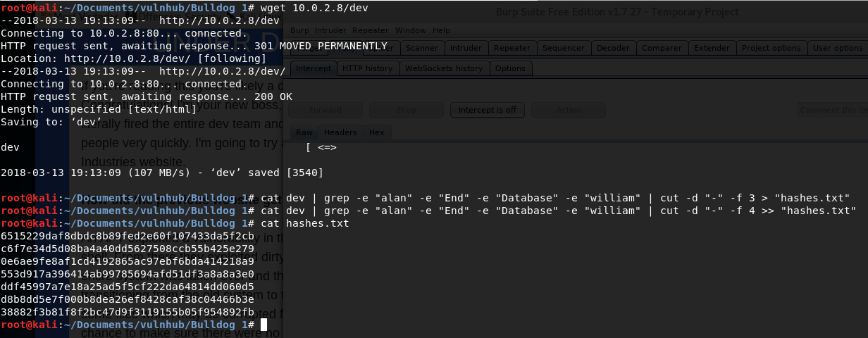Screen dimensions: 868x338
Task: Switch to the Comparer tab
Action: pyautogui.click(x=662, y=48)
